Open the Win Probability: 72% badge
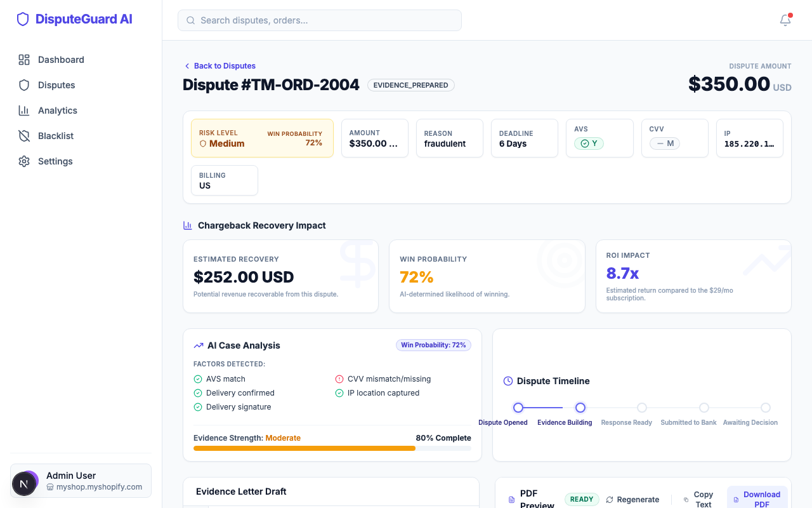The width and height of the screenshot is (812, 508). 433,345
